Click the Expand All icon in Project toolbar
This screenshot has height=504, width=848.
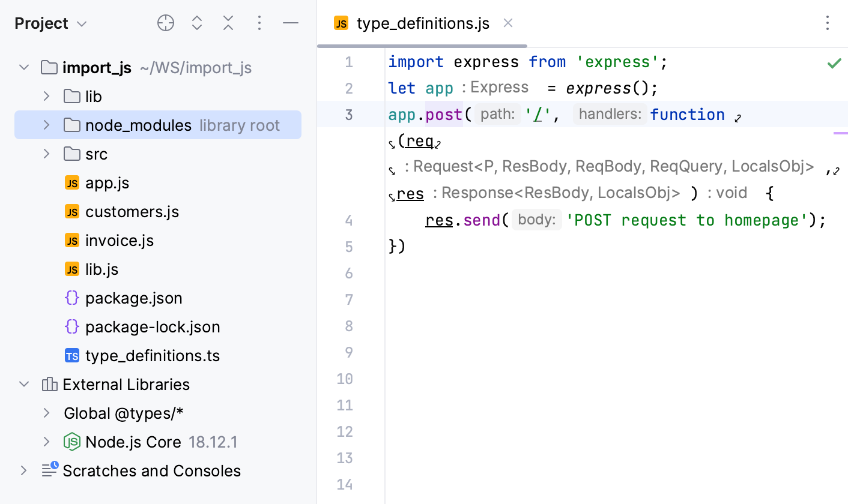(196, 23)
